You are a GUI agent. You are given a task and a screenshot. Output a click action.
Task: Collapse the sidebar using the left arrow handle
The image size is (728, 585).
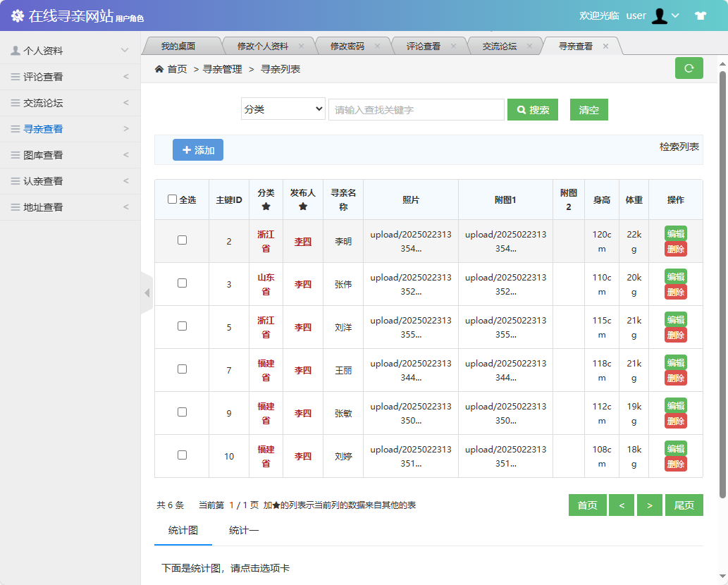click(x=147, y=292)
